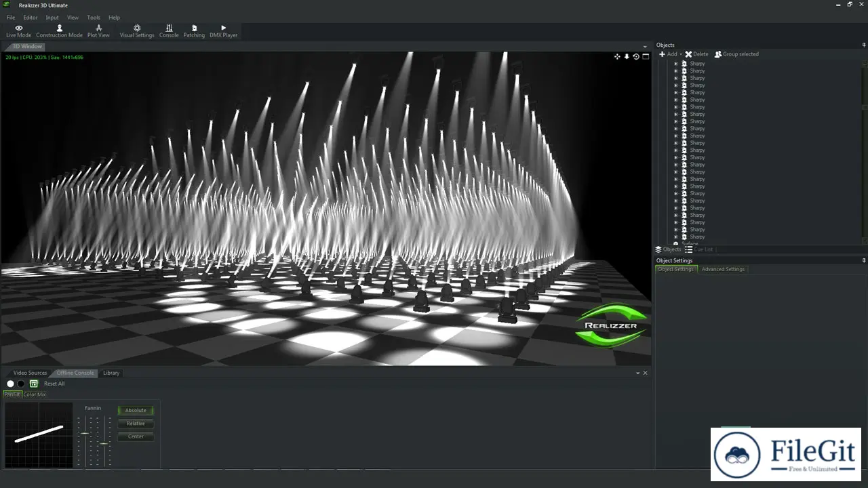Select Relative fanning mode
This screenshot has width=868, height=488.
(136, 424)
